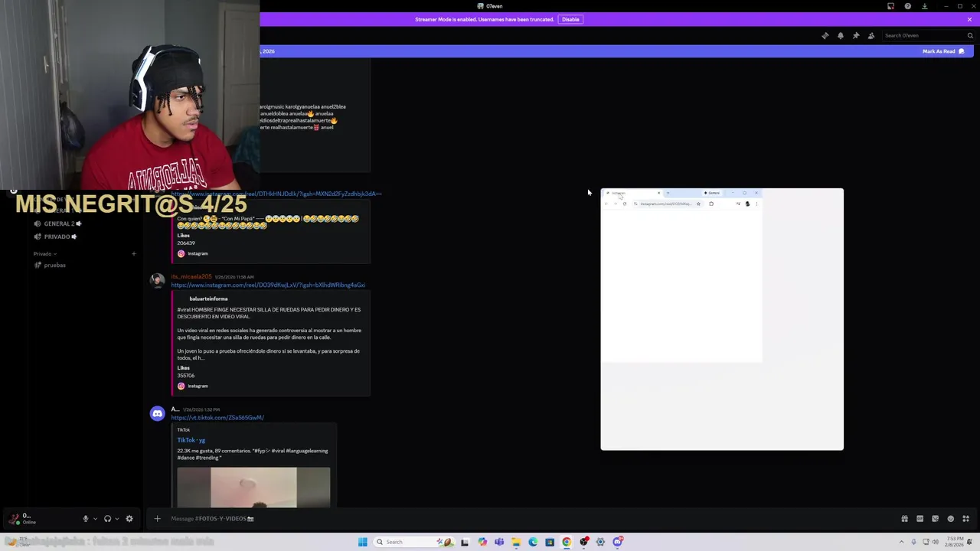Deafen with the headphones icon
Viewport: 980px width, 551px height.
(x=107, y=518)
